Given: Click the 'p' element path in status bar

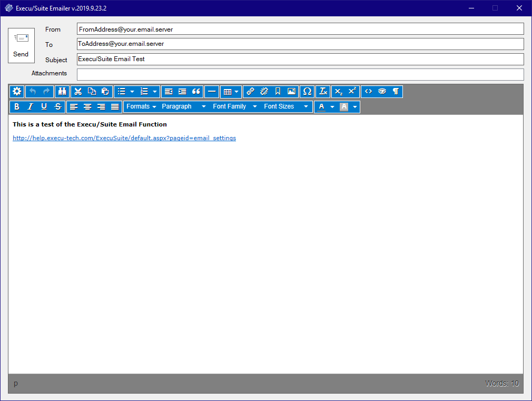Looking at the screenshot, I should click(x=16, y=383).
